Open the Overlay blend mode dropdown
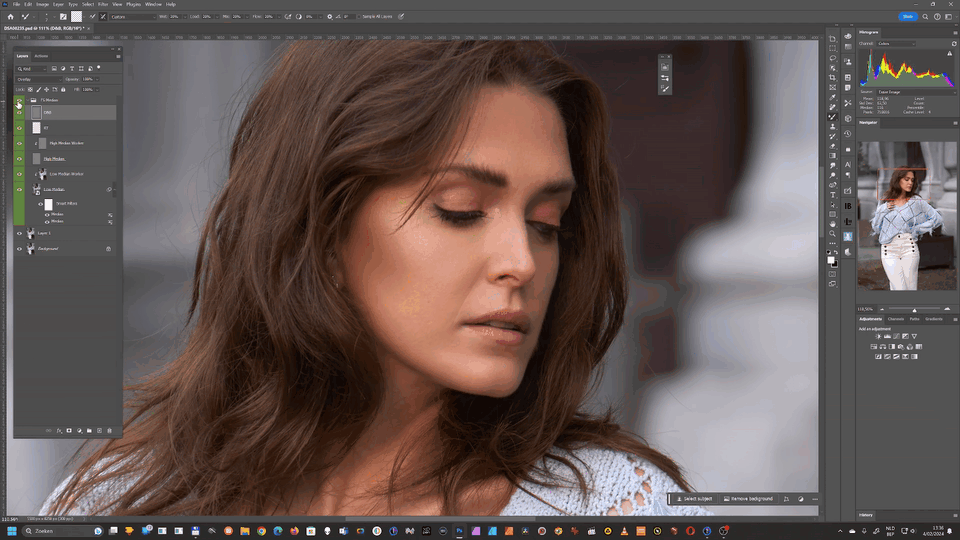960x540 pixels. 39,79
